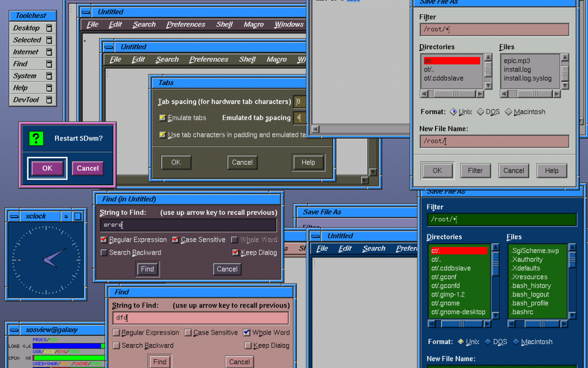Uncheck Whole Word in the pink Find dialog
588x368 pixels.
point(247,333)
